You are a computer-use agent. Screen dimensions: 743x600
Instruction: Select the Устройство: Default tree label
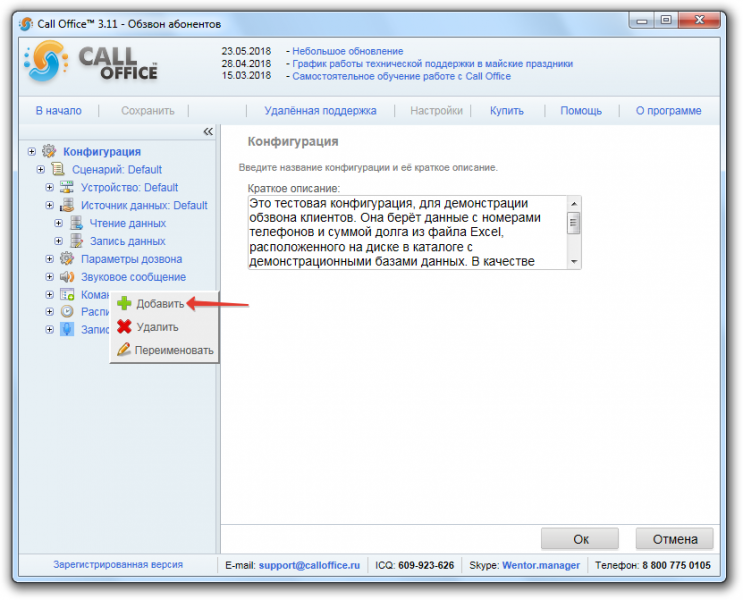tap(129, 188)
